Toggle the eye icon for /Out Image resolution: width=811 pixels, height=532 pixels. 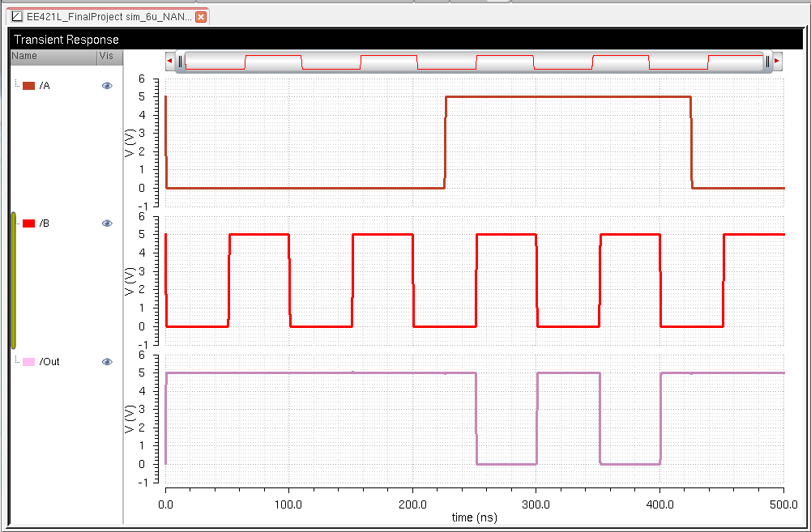pos(107,362)
